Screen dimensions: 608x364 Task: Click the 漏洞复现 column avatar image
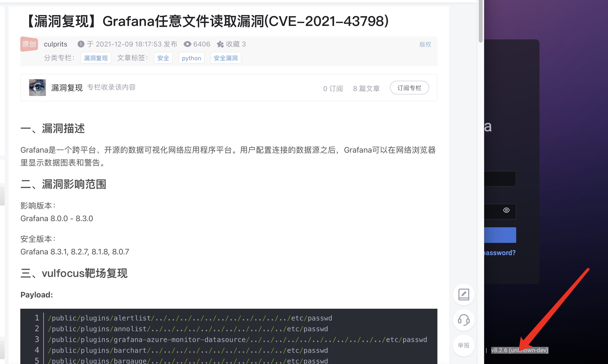point(37,88)
